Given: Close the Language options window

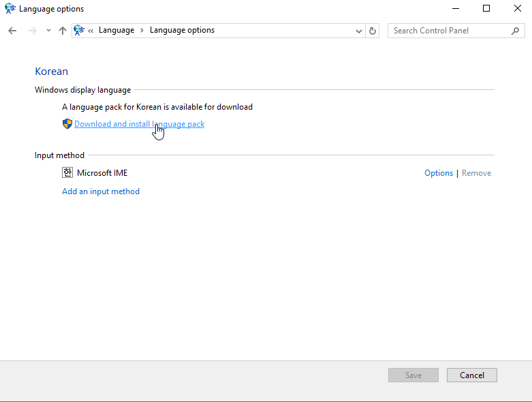Looking at the screenshot, I should 518,8.
